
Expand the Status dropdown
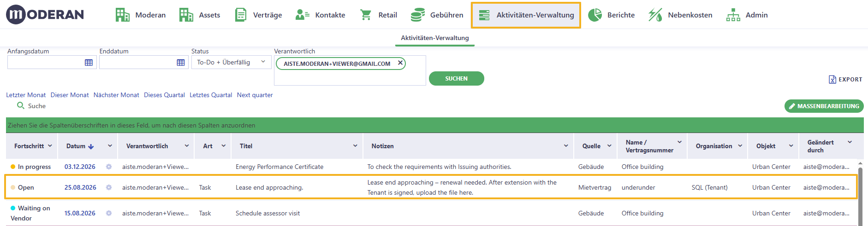click(229, 62)
